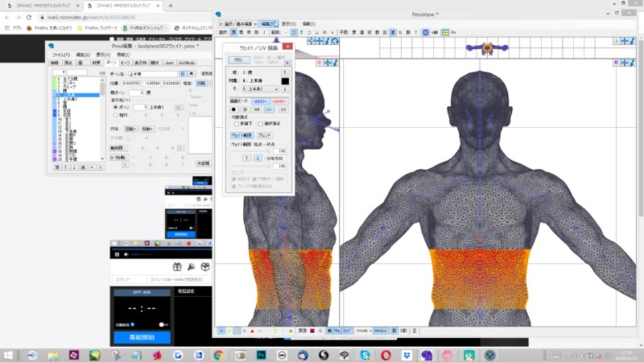Select the ボーン radio button

pos(115,107)
